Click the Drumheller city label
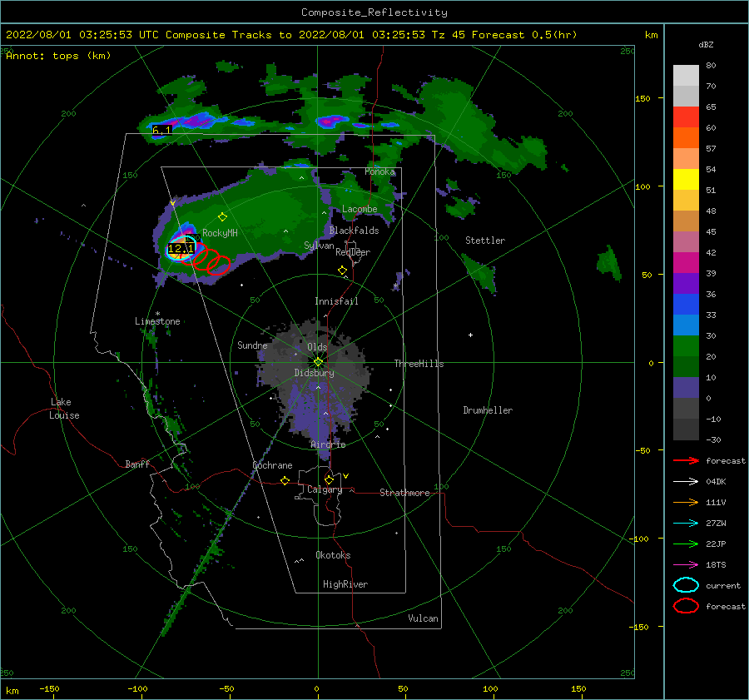The height and width of the screenshot is (700, 749). point(488,410)
